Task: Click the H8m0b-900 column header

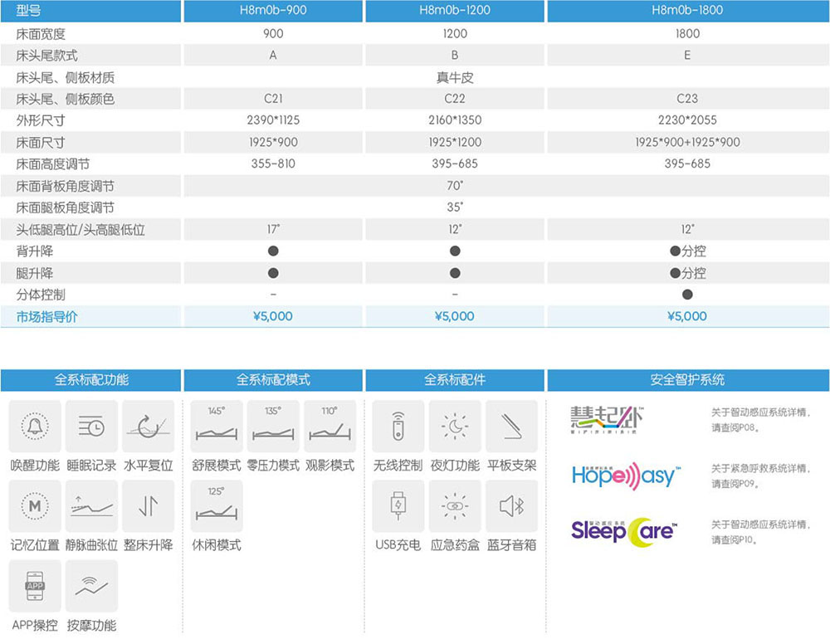Action: click(273, 10)
